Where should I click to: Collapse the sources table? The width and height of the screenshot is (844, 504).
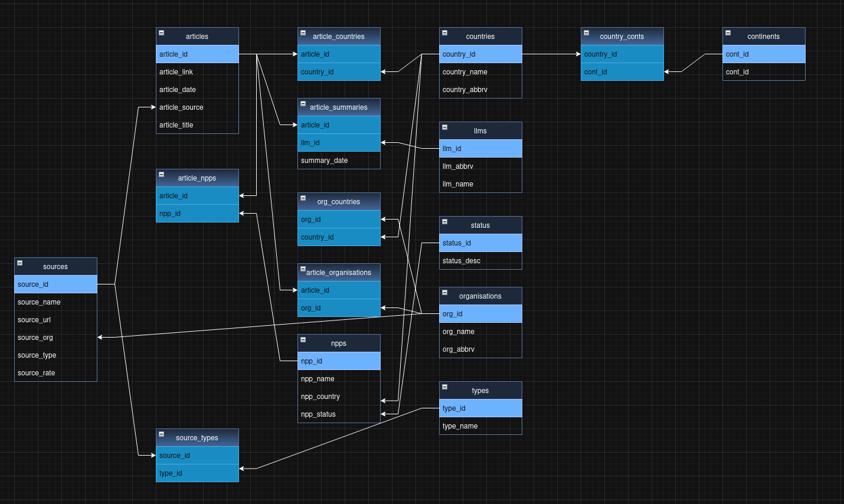[19, 263]
